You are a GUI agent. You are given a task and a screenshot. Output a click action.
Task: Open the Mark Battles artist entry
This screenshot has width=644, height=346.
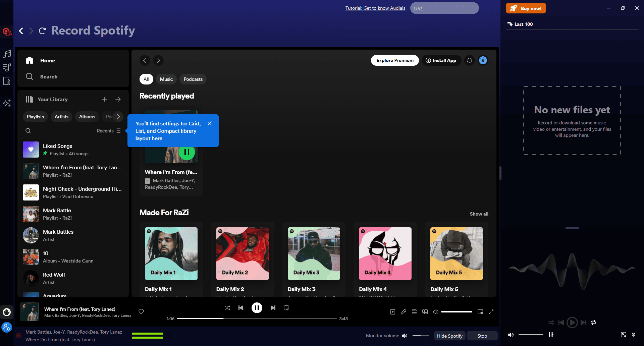73,235
